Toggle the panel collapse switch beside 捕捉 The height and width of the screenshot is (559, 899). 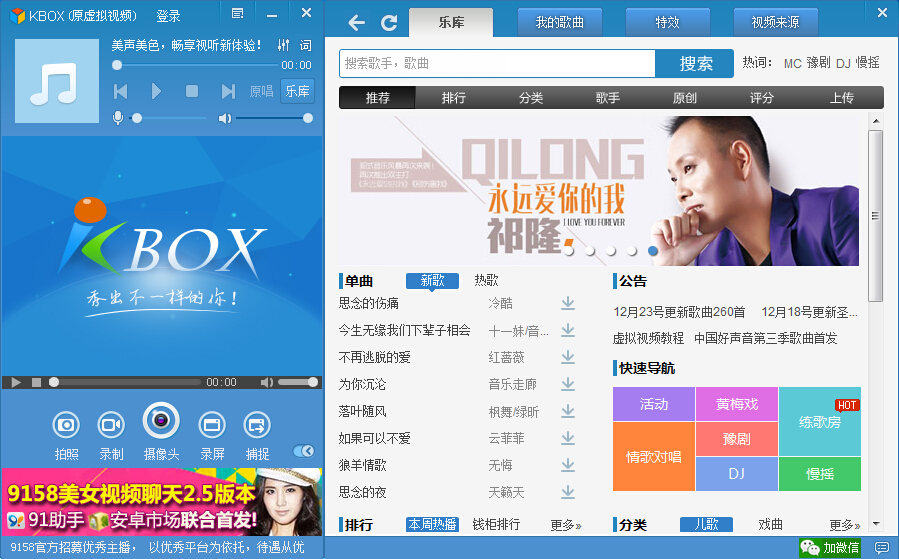pyautogui.click(x=304, y=452)
